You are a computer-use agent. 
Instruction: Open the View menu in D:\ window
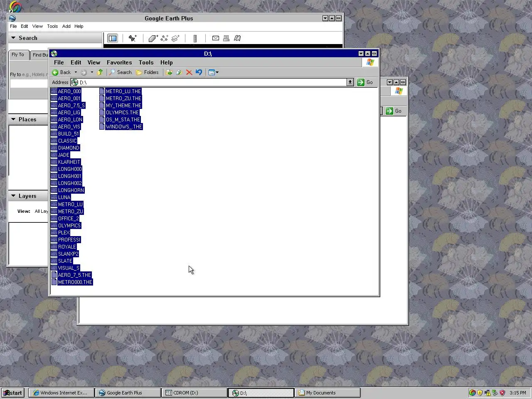94,62
